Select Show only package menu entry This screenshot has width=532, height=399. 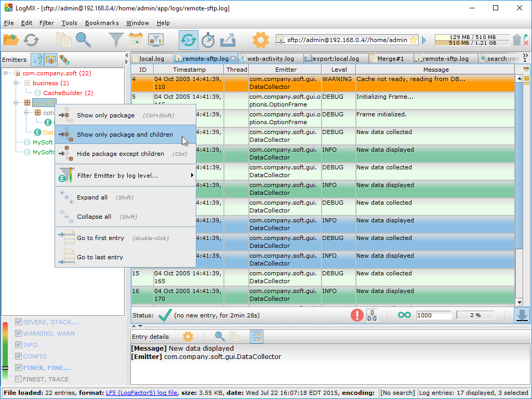[x=126, y=115]
